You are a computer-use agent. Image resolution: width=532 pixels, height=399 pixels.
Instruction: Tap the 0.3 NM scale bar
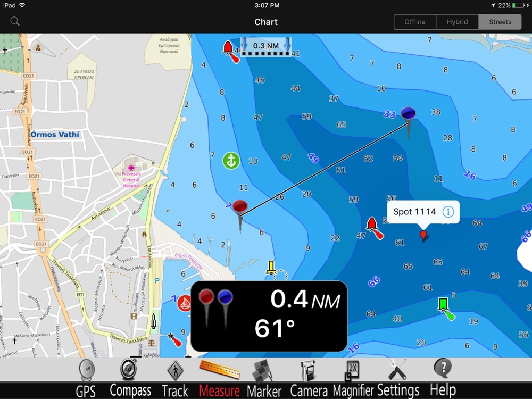[x=265, y=47]
